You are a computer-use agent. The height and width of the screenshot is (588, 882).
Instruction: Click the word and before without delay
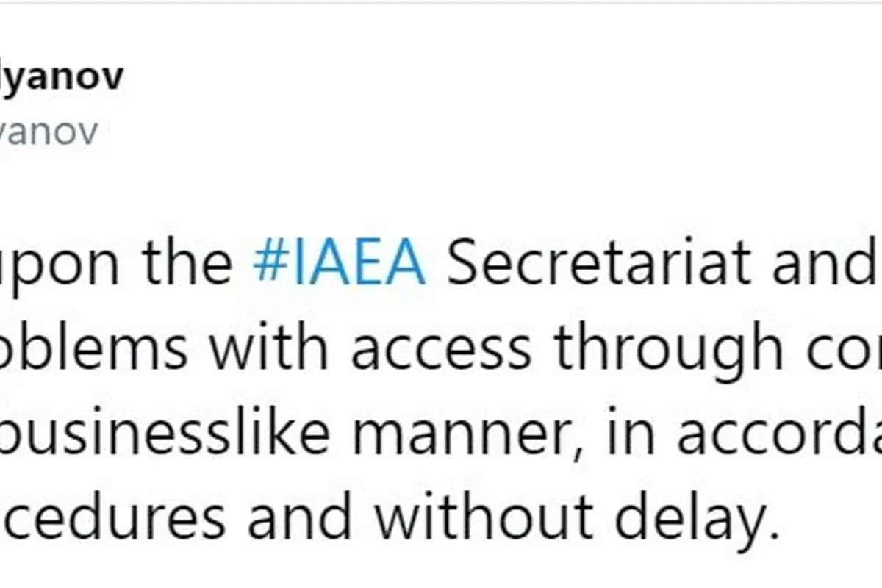coord(300,516)
